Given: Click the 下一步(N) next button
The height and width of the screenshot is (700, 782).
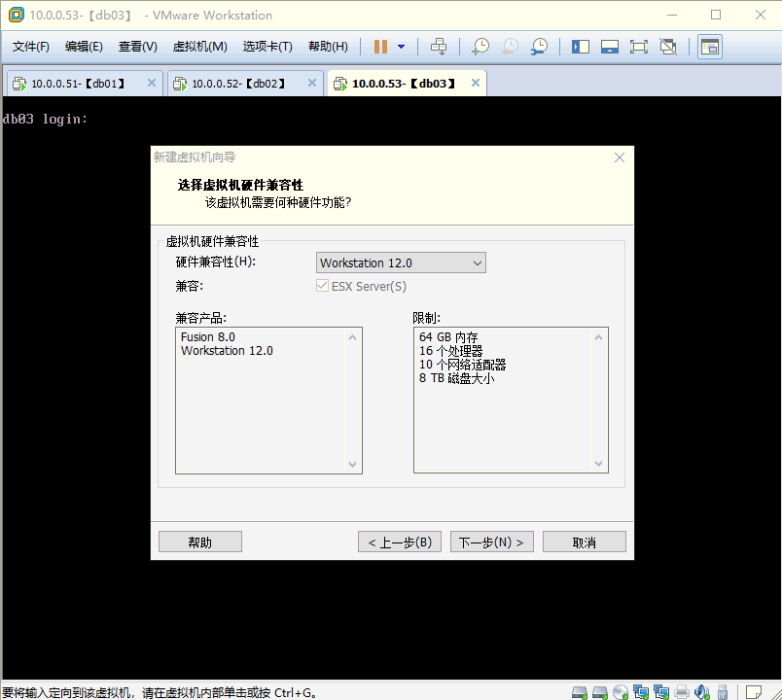Looking at the screenshot, I should tap(492, 542).
